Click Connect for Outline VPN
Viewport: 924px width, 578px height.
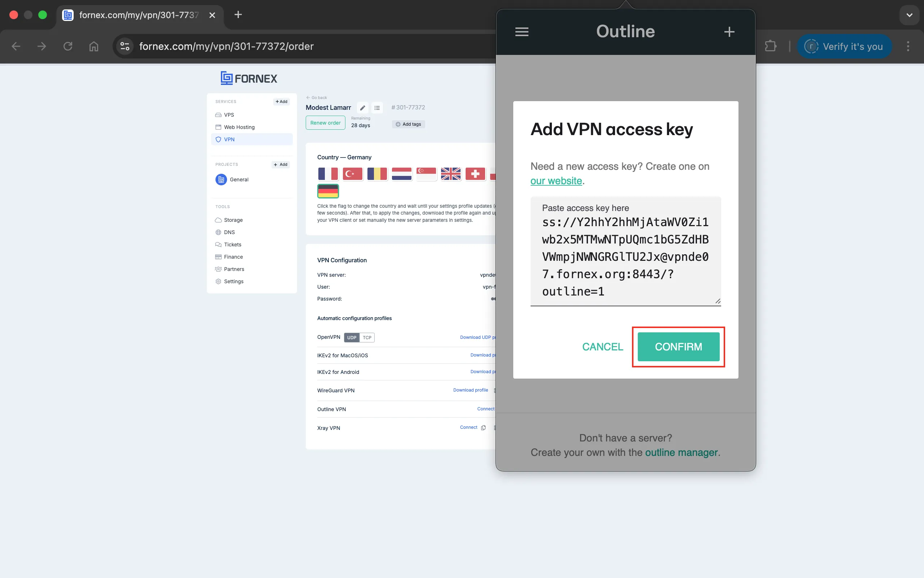point(486,409)
